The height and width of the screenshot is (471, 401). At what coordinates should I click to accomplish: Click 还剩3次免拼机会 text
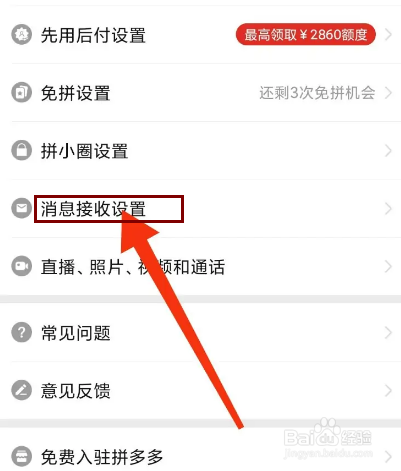(x=317, y=93)
